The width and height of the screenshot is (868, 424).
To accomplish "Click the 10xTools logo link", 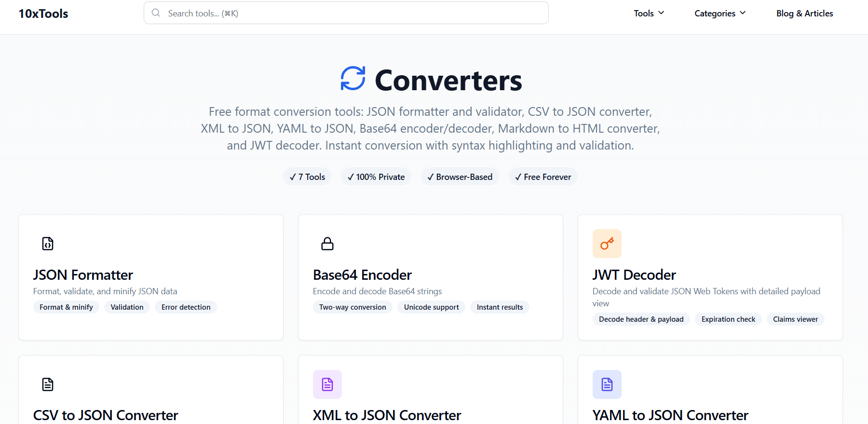I will (43, 14).
